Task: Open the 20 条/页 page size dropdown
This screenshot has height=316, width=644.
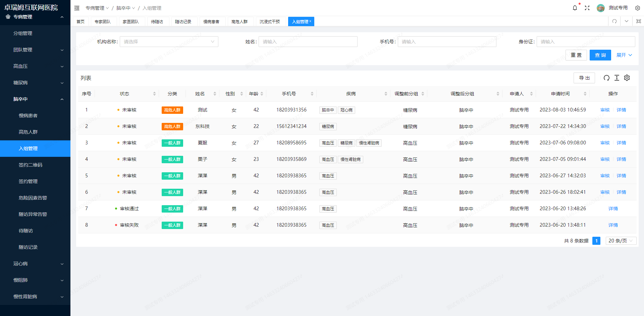Action: pos(621,241)
